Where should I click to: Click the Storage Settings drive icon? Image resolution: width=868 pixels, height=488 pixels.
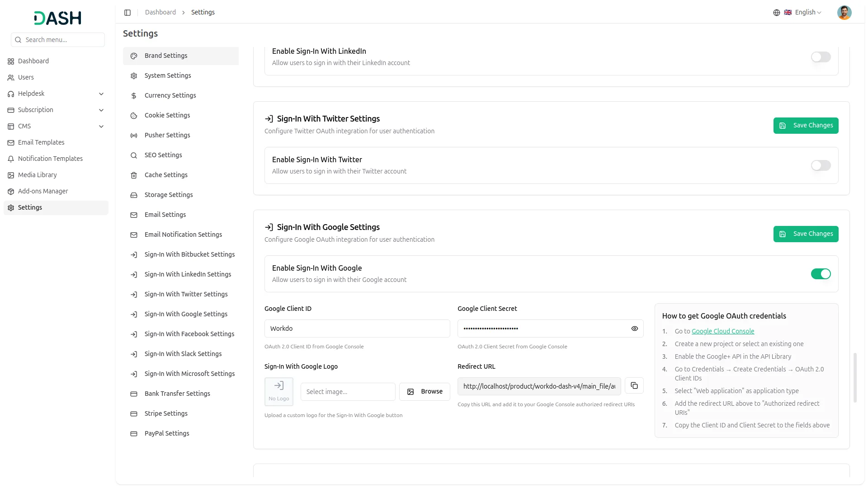134,195
